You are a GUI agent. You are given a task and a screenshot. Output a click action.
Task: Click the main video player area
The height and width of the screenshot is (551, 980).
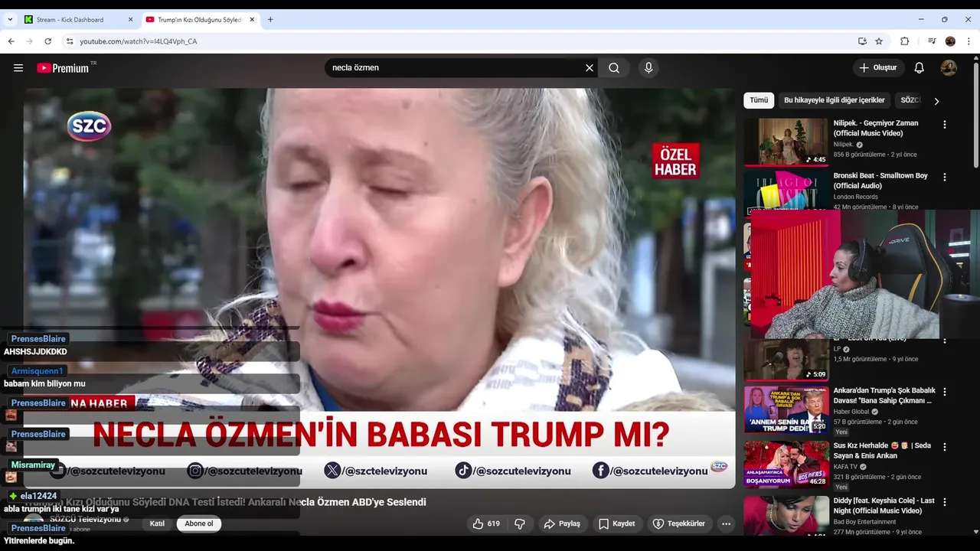pos(379,288)
